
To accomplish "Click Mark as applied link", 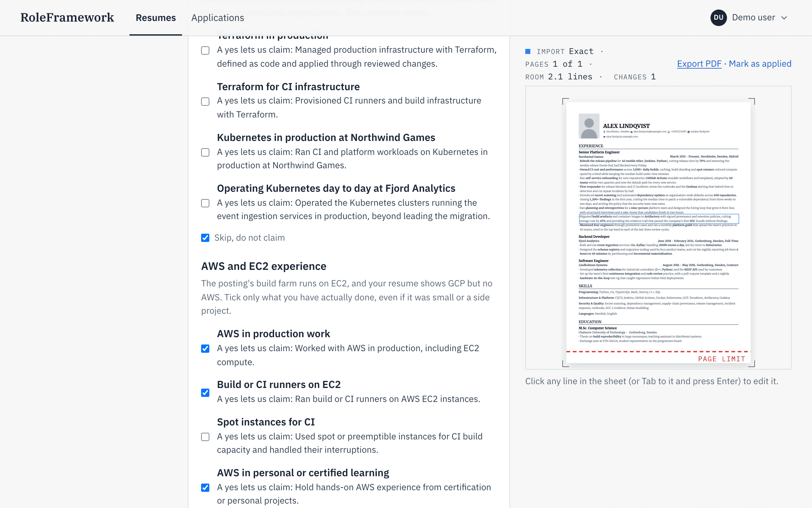I will tap(760, 63).
